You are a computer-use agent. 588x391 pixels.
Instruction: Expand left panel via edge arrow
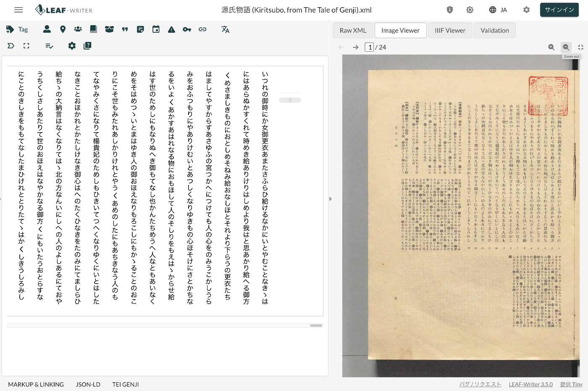point(1,199)
